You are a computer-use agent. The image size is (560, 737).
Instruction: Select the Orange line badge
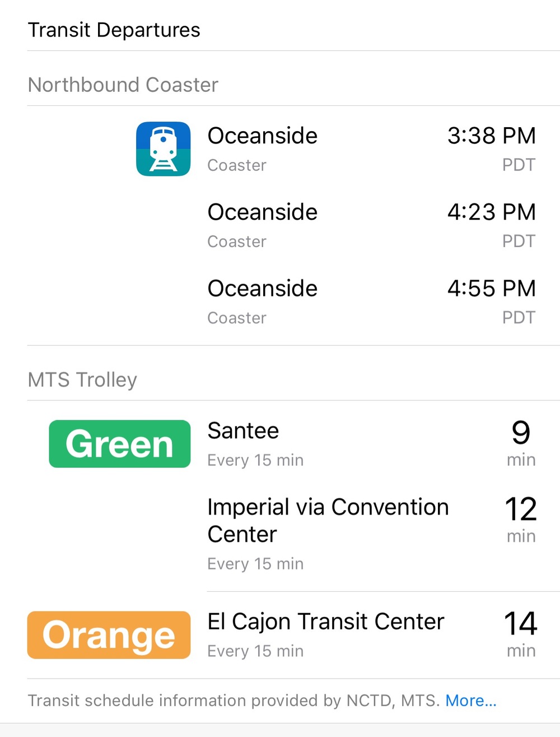coord(109,635)
